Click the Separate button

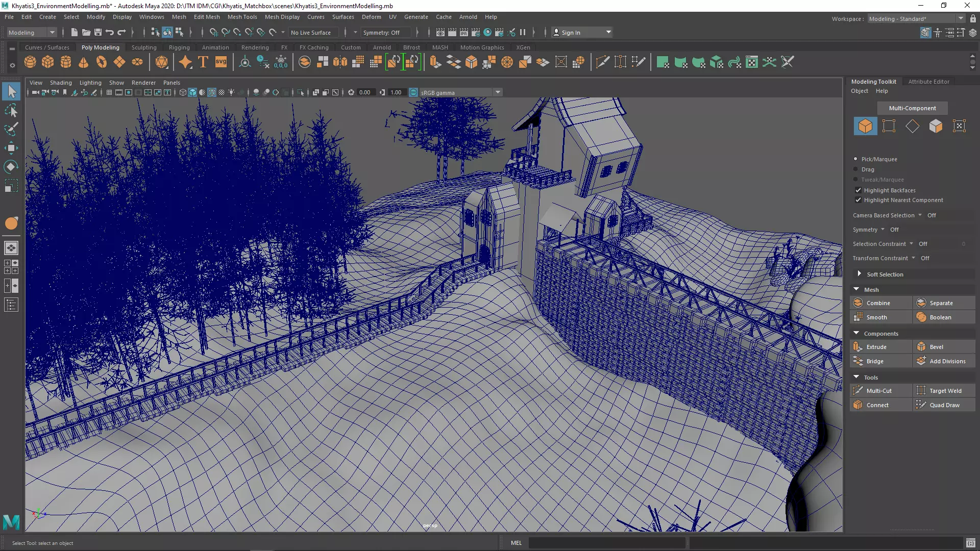pos(944,303)
